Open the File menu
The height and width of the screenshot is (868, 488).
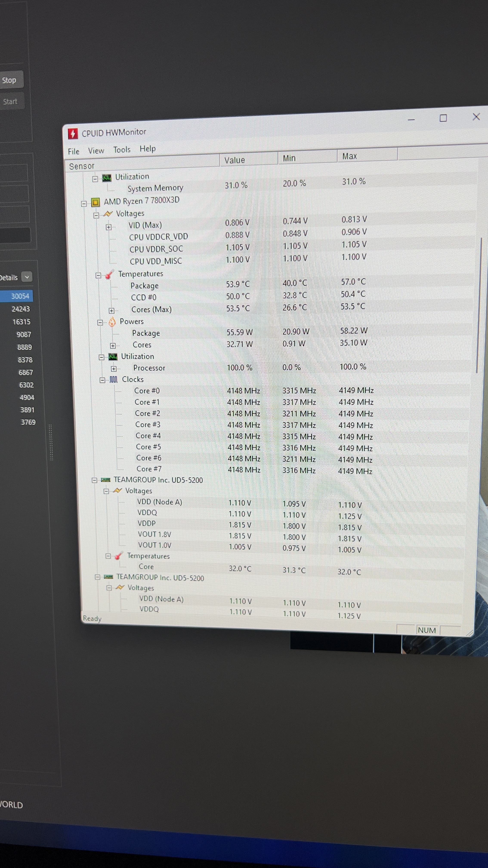(x=74, y=151)
